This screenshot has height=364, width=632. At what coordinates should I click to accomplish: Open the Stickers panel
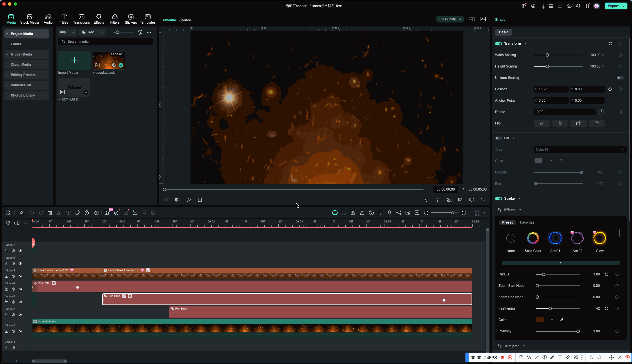pyautogui.click(x=131, y=19)
